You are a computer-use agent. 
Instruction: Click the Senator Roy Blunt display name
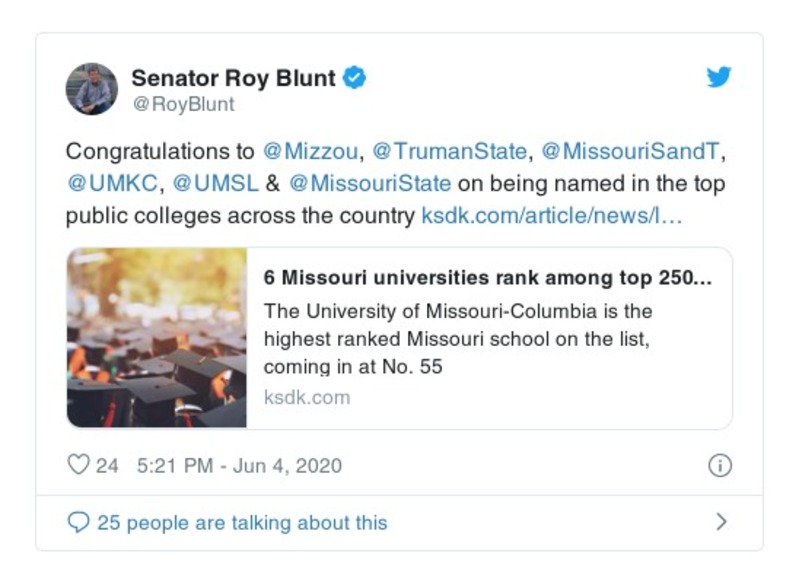(235, 77)
